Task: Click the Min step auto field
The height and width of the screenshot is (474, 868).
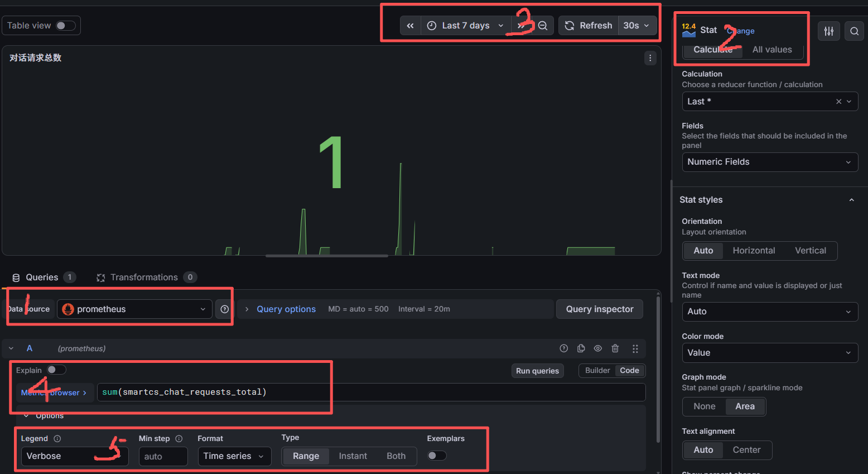Action: click(x=163, y=456)
